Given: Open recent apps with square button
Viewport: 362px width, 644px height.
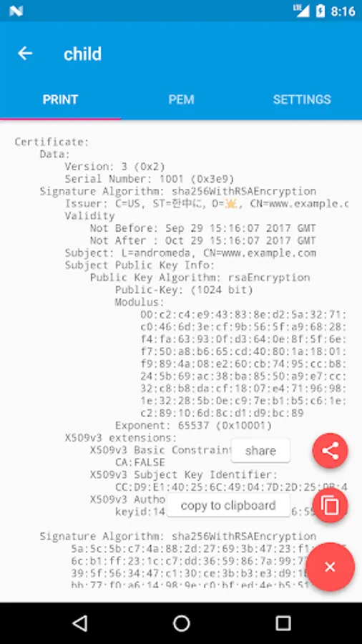Looking at the screenshot, I should [283, 623].
